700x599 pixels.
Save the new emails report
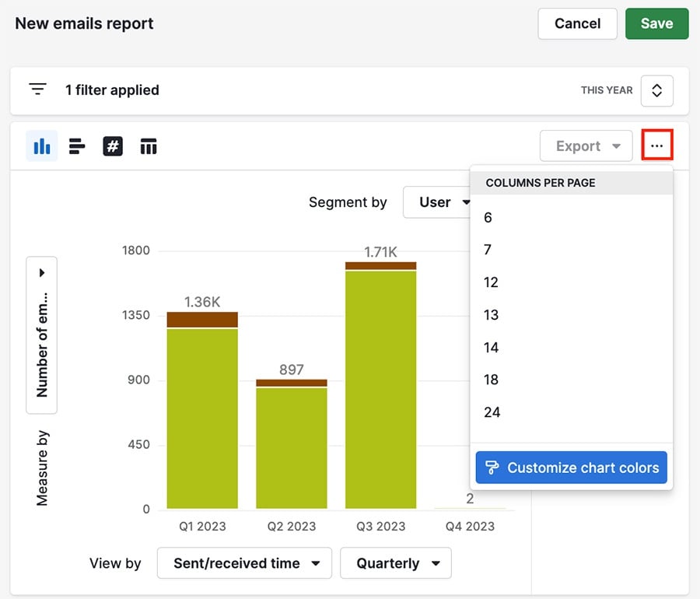pyautogui.click(x=656, y=23)
